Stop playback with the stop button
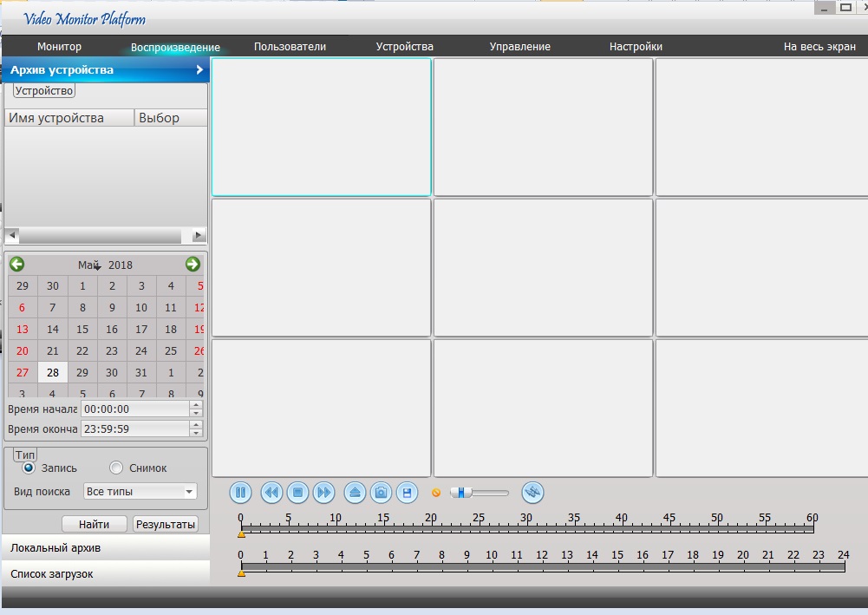 (297, 493)
